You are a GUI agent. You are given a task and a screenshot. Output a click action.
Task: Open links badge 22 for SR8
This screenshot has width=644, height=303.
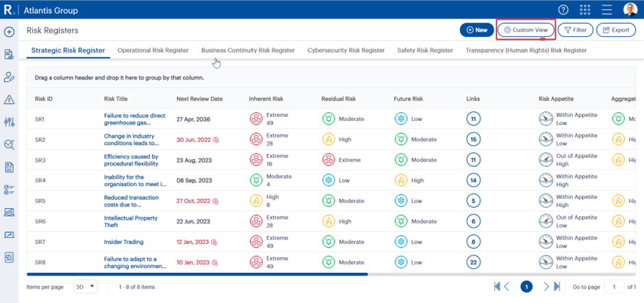click(x=473, y=262)
